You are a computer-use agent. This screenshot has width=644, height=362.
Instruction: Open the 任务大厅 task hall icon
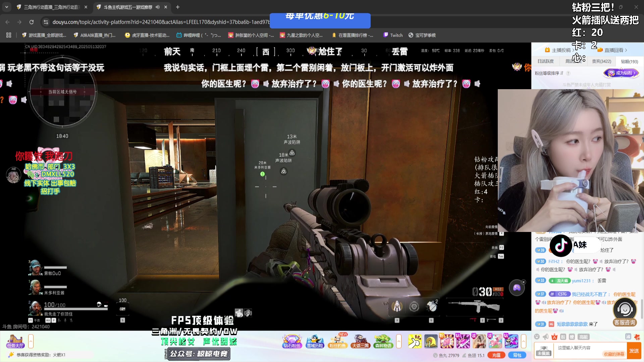(x=15, y=341)
